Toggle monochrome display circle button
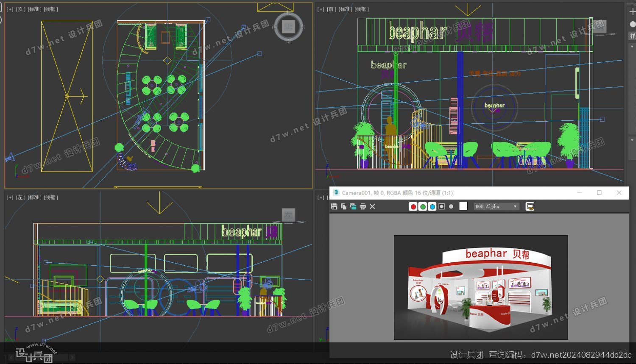 click(451, 206)
